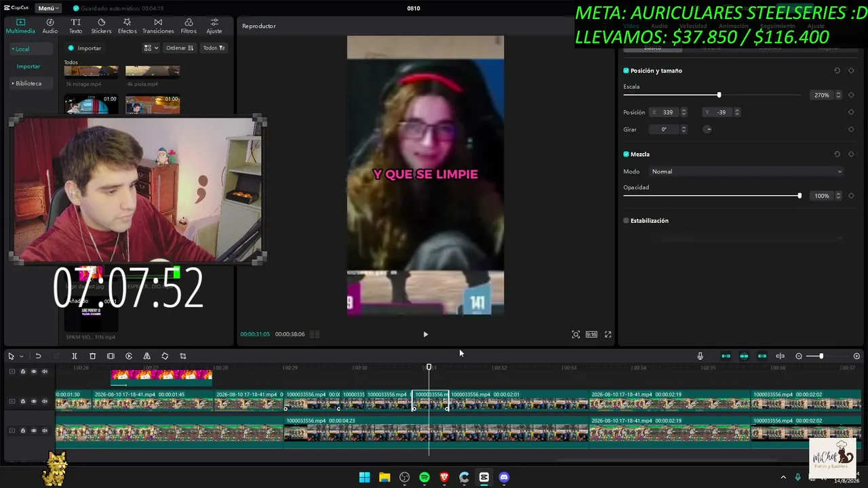Hide the track containing the 00:00:01:45 clip

coord(34,401)
